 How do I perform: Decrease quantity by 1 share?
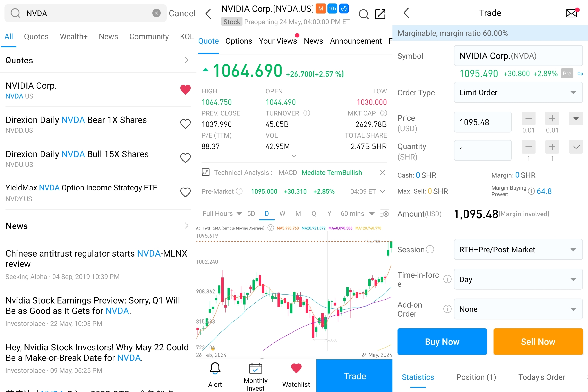(528, 147)
